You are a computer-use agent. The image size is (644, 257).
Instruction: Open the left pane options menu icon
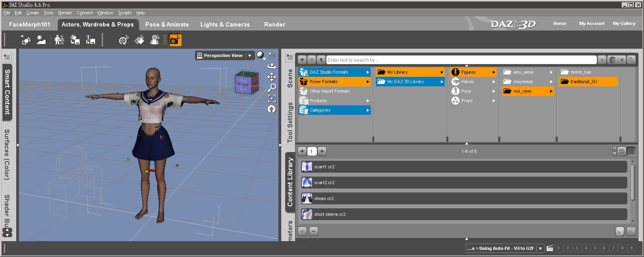[7, 57]
